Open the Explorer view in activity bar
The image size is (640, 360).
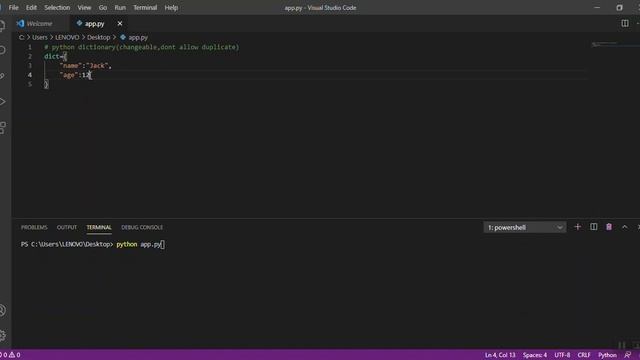point(2,26)
